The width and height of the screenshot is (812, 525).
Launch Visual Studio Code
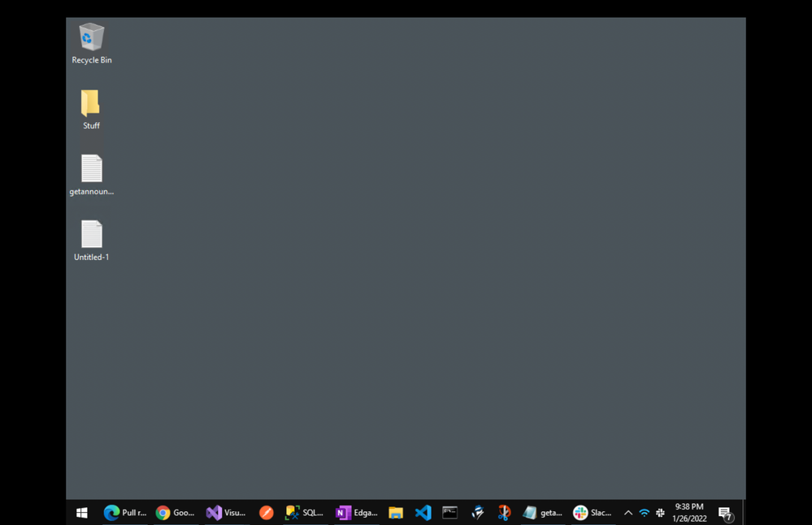pos(423,512)
